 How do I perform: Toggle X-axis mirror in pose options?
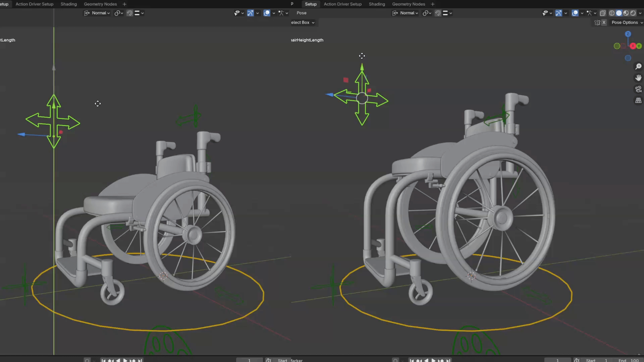(604, 22)
